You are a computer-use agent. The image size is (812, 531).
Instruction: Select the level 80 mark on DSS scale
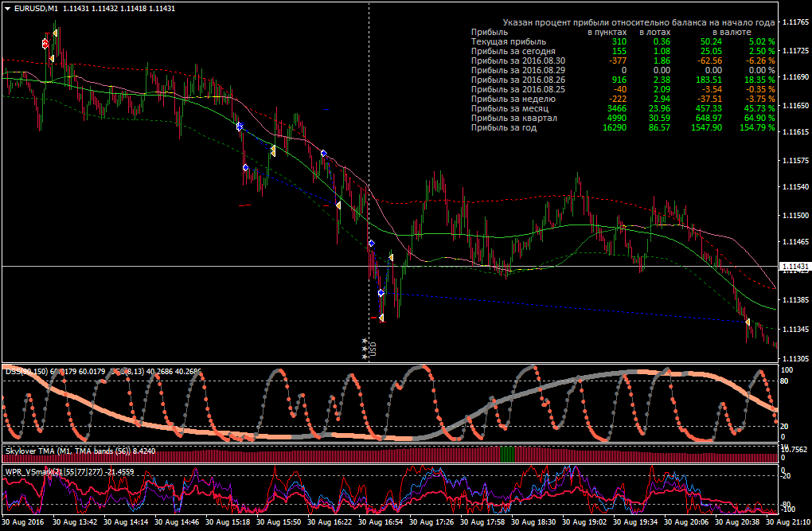(x=784, y=381)
